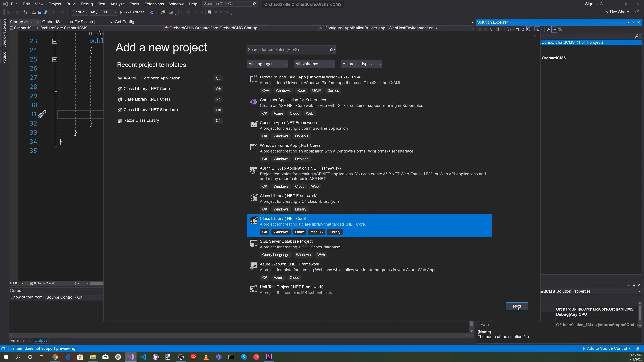Open the File menu

point(14,4)
